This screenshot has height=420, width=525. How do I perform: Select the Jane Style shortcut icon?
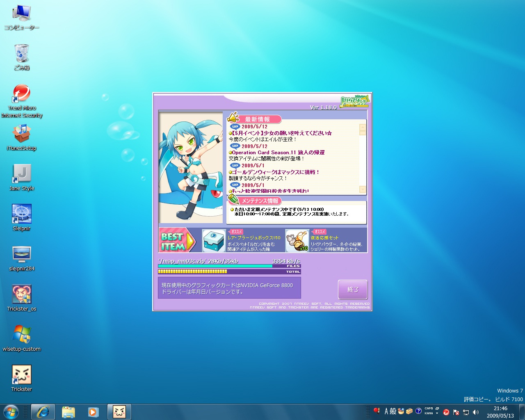[x=22, y=178]
